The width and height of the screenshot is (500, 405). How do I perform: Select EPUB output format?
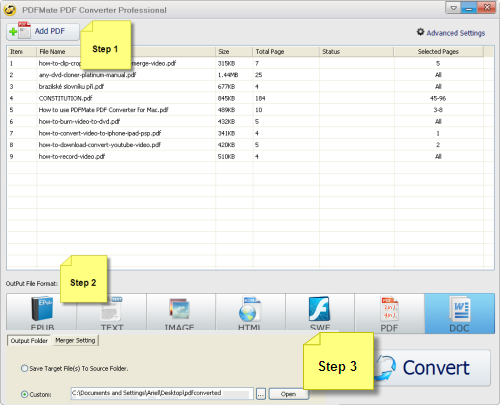pos(41,312)
